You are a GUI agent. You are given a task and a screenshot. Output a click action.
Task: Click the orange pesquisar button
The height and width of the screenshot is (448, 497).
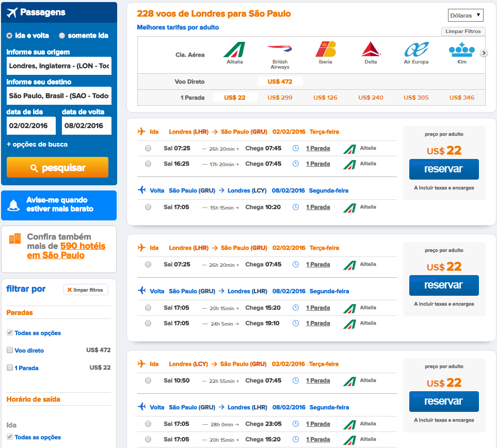(57, 167)
